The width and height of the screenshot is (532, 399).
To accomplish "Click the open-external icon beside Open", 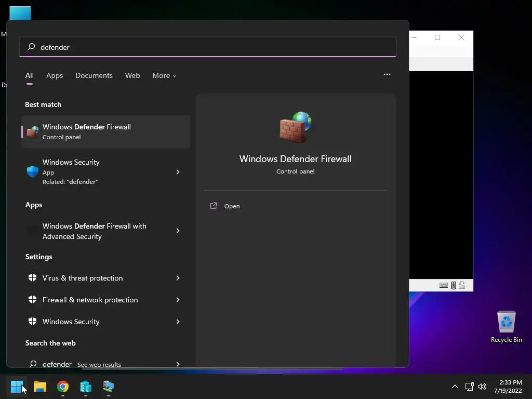I will click(214, 206).
